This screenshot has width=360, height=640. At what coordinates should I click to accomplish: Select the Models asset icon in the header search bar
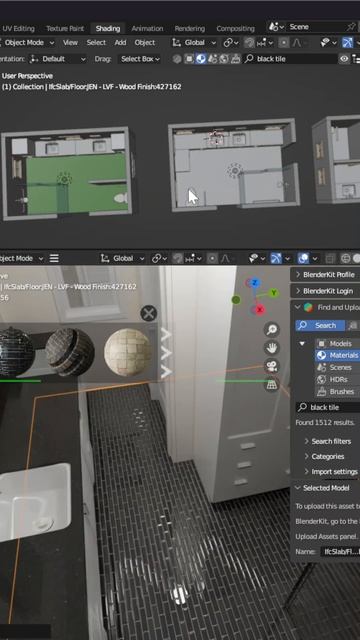pyautogui.click(x=189, y=59)
